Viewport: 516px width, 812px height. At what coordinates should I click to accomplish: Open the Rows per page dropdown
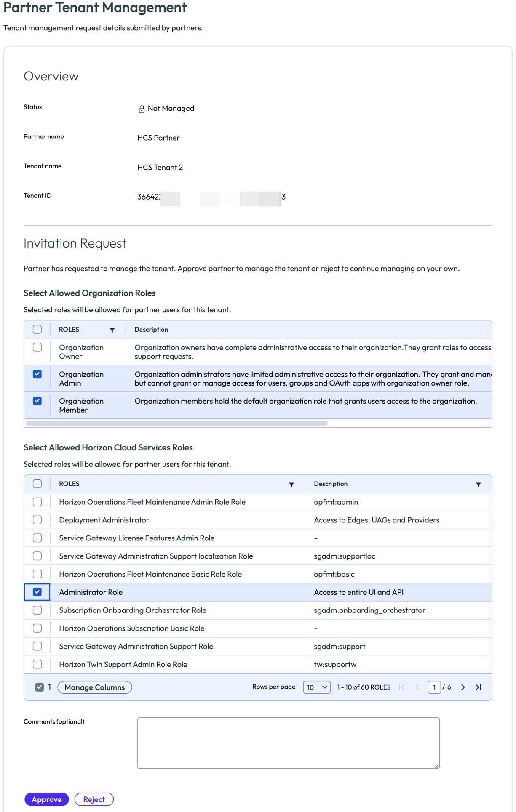tap(317, 687)
